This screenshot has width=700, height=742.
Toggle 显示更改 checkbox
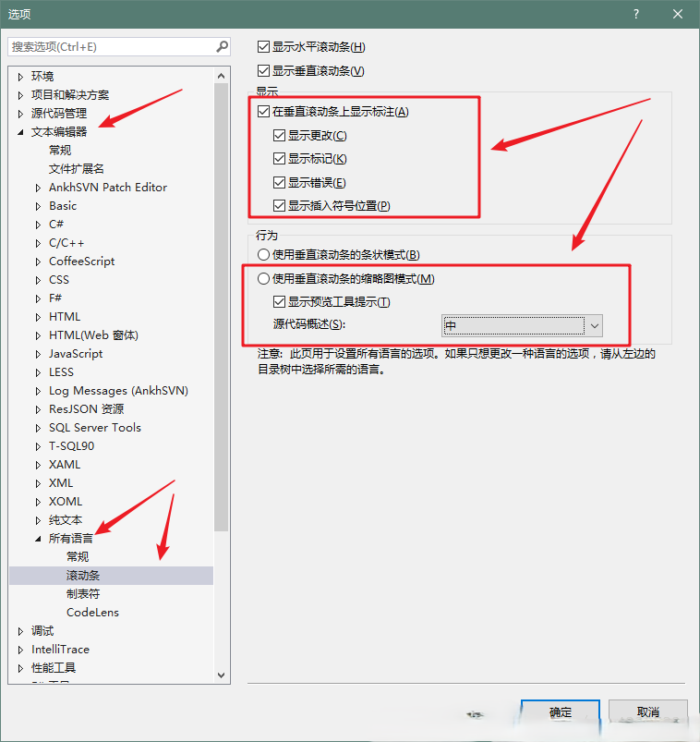pyautogui.click(x=279, y=135)
